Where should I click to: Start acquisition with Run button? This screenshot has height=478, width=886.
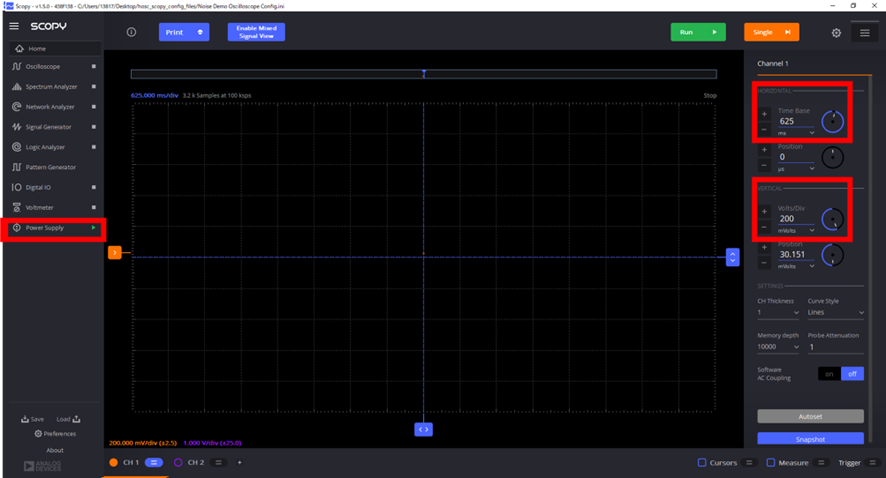(698, 32)
